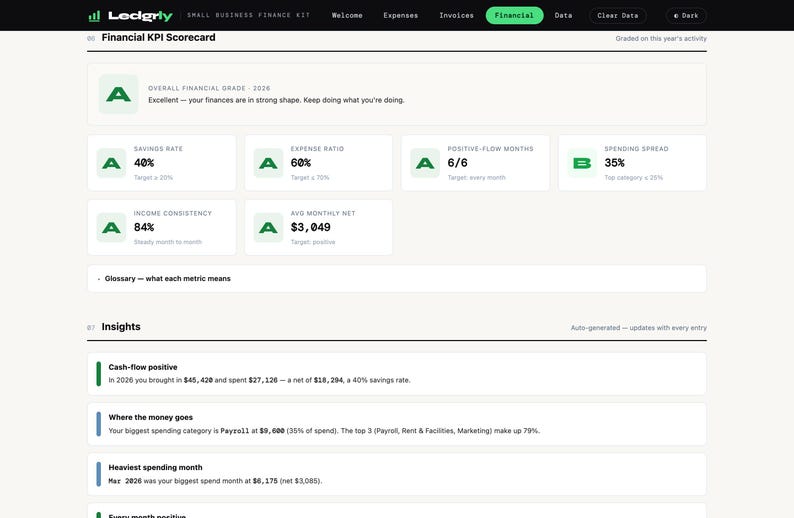Click the Expense Ratio 60% value
Viewport: 794px width, 518px height.
coord(301,163)
